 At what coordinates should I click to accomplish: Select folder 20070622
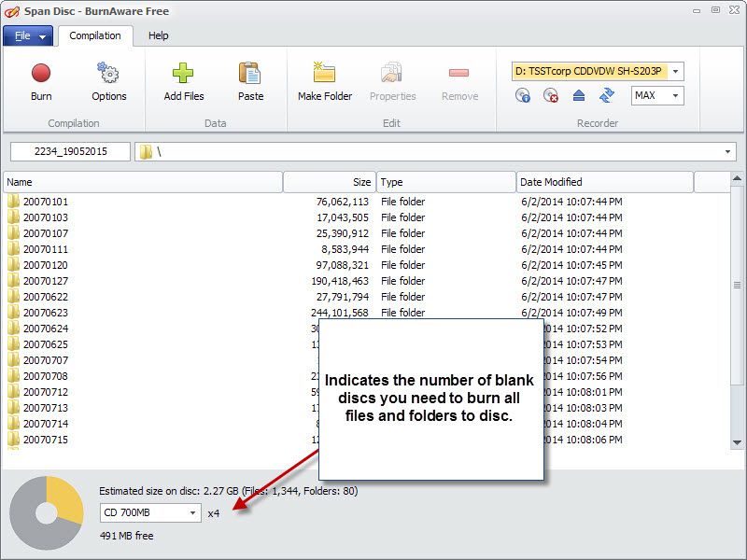[46, 297]
